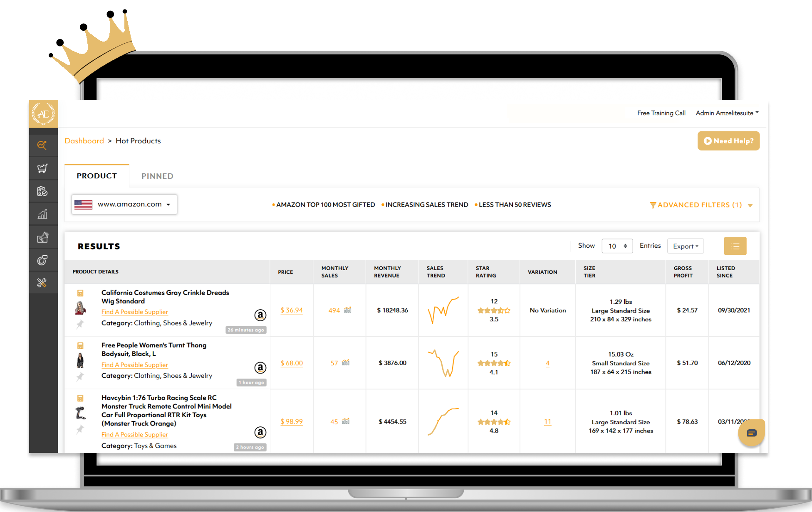
Task: Select Increasing Sales Trend filter
Action: point(425,204)
